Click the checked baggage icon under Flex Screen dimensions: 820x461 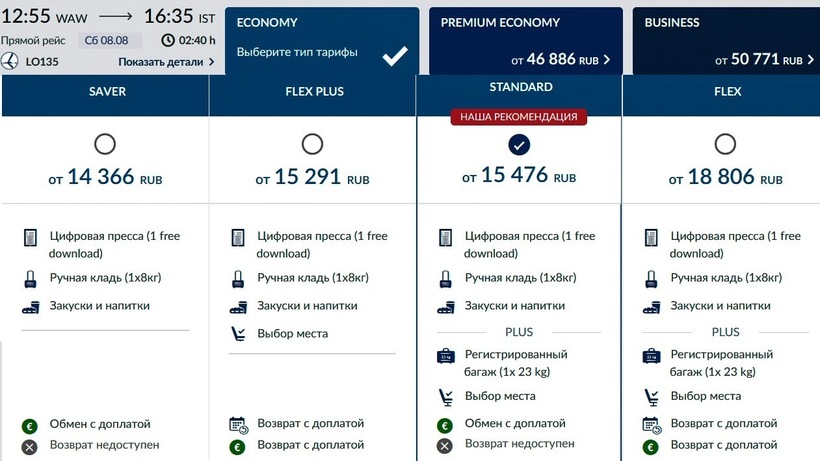pos(652,355)
